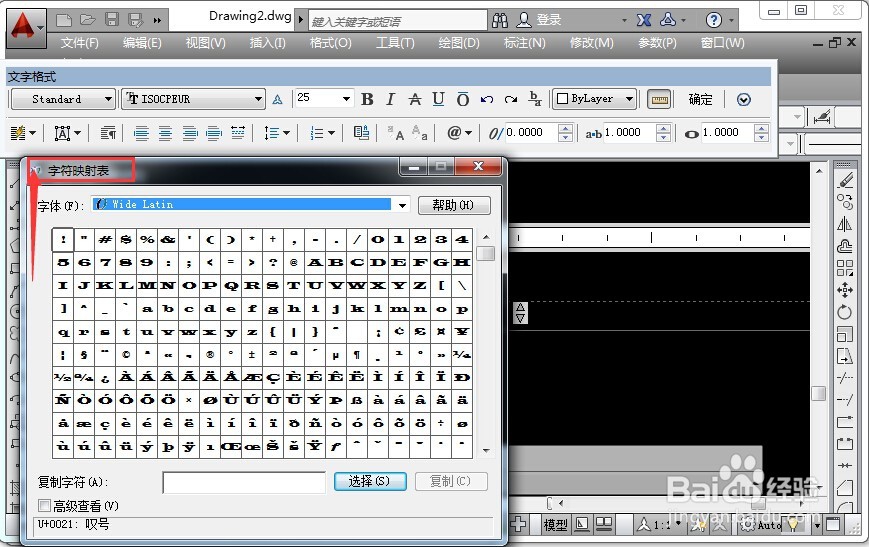Toggle Bold in the text formatting toolbar
Screen dimensions: 869x547
tap(367, 99)
